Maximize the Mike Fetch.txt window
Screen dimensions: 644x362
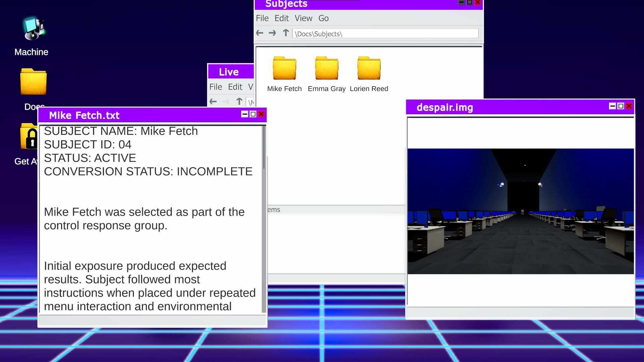coord(253,114)
